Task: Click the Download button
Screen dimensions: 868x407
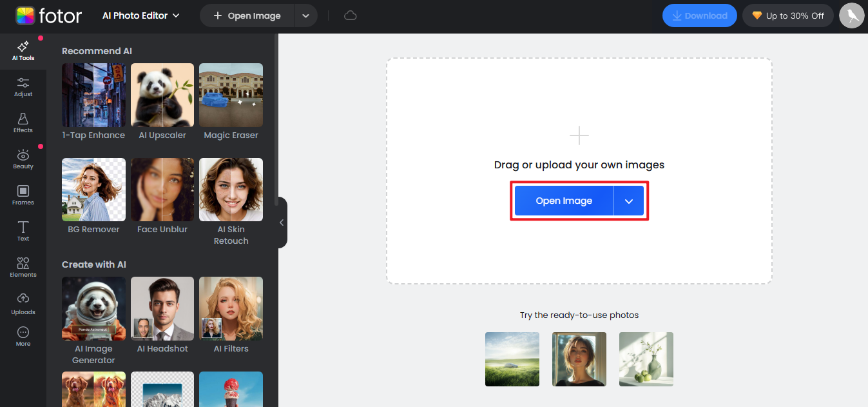Action: pos(700,15)
